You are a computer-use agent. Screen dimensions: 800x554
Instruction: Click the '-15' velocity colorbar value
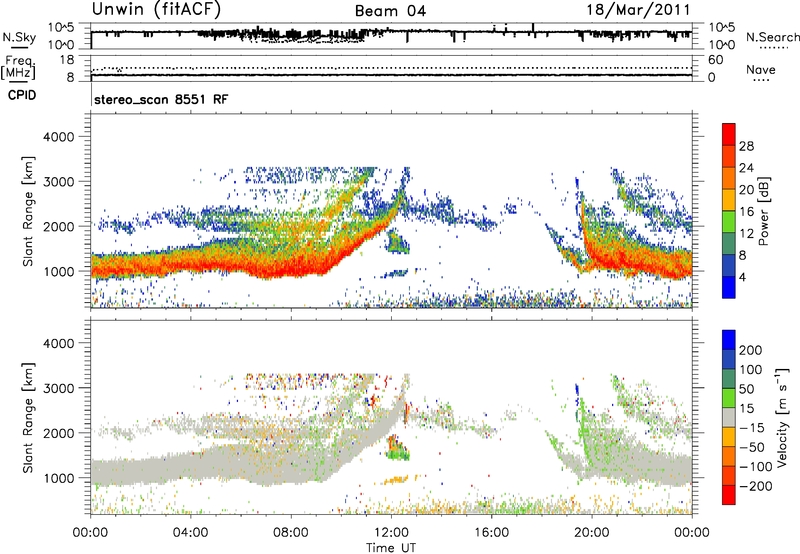(752, 428)
